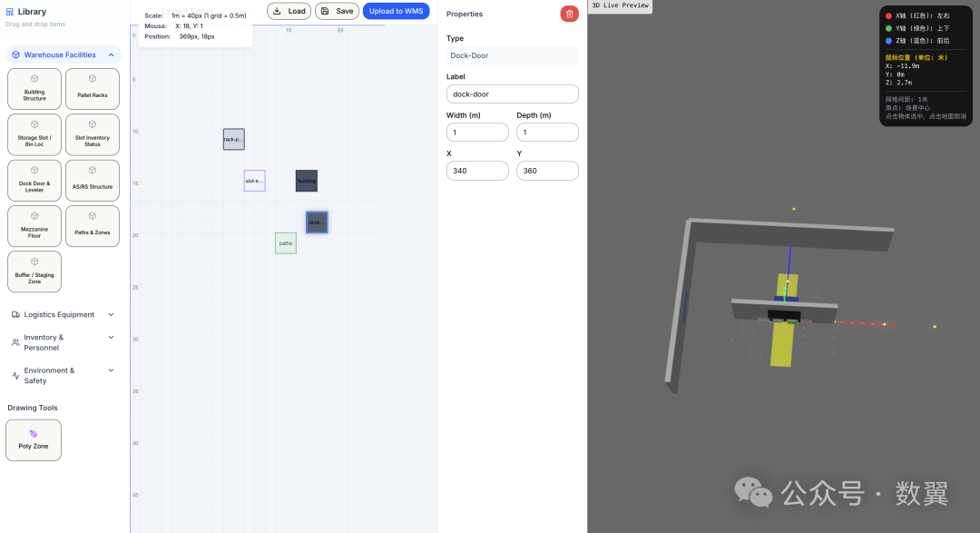
Task: Expand the Logistics Equipment section chevron
Action: pyautogui.click(x=112, y=315)
